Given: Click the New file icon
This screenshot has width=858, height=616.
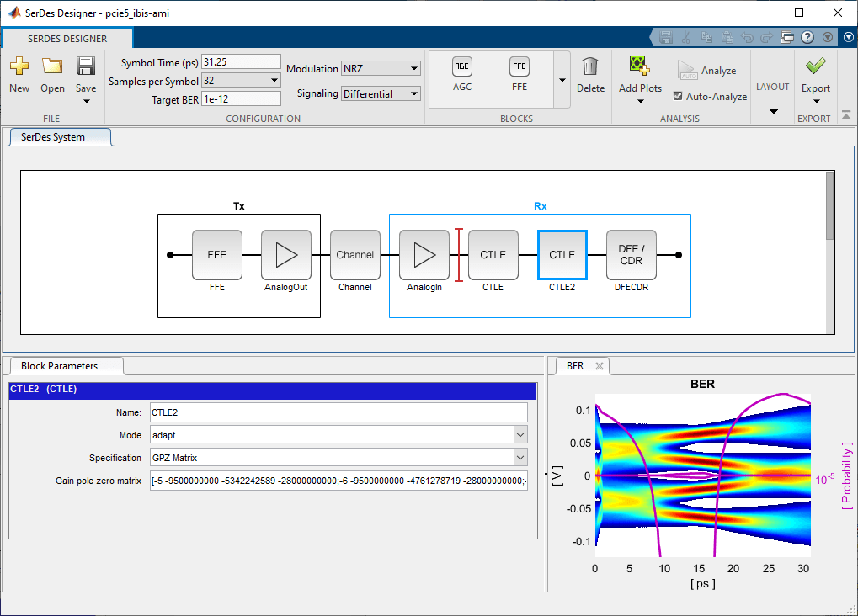Looking at the screenshot, I should [19, 67].
